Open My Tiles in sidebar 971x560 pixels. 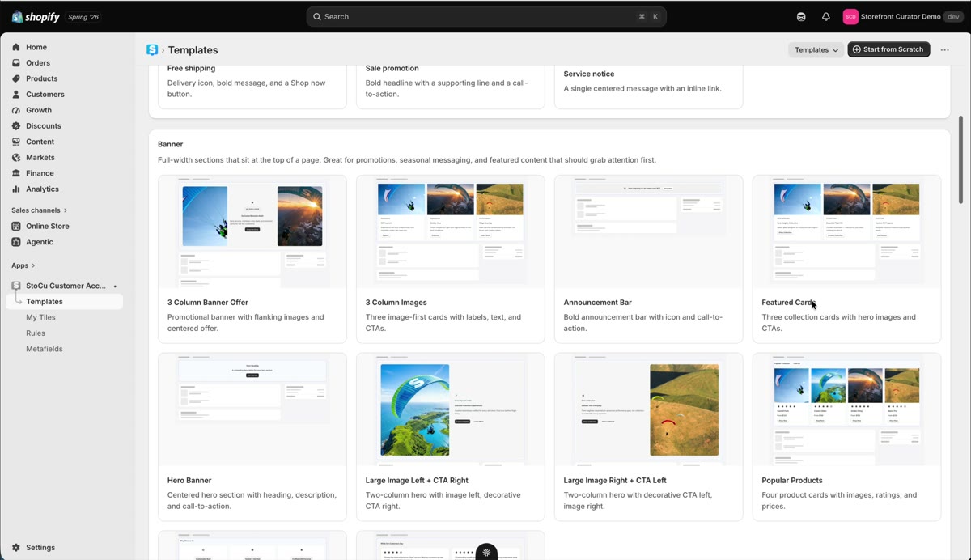[40, 317]
